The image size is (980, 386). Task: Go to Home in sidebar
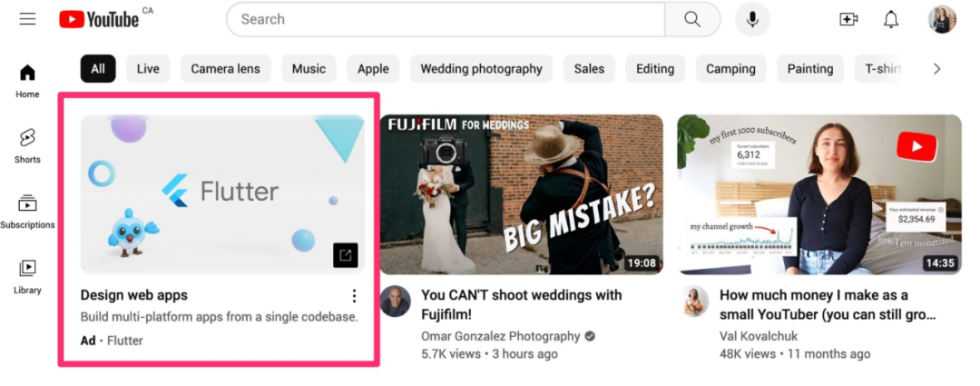(x=27, y=82)
